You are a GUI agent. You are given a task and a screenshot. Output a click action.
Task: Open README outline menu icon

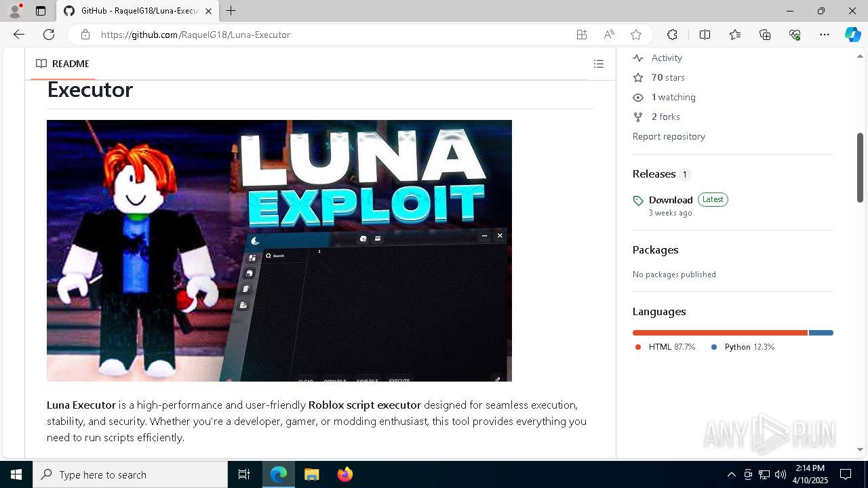[x=598, y=64]
